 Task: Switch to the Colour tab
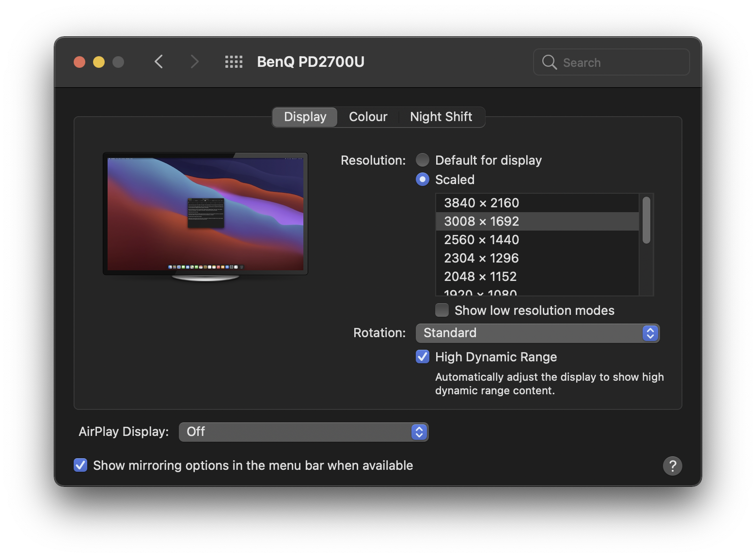click(x=368, y=117)
